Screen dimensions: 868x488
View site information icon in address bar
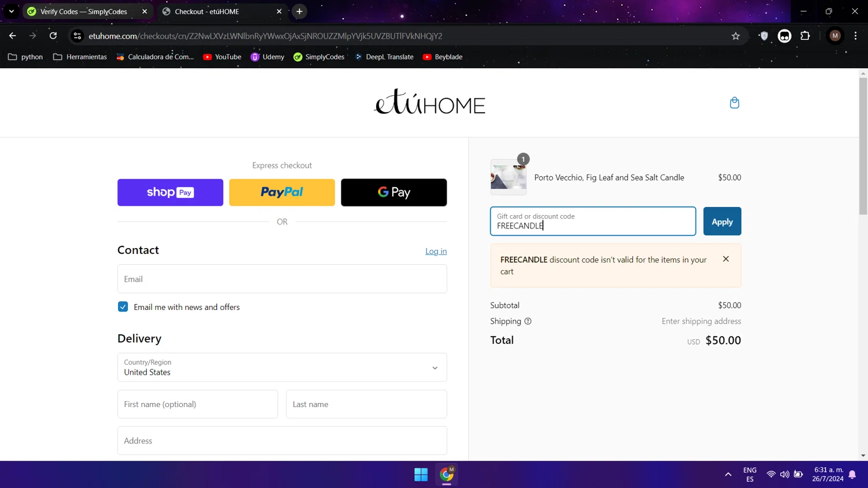(x=77, y=36)
